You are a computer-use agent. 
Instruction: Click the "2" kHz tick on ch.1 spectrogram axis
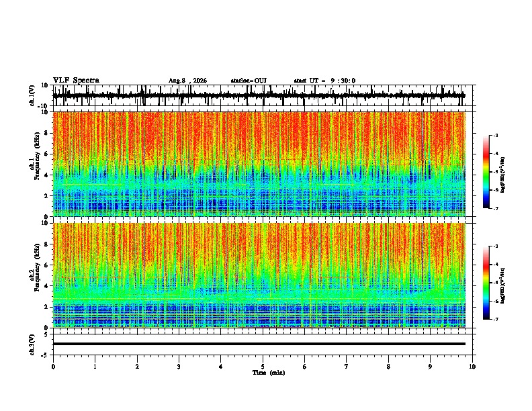[46, 195]
